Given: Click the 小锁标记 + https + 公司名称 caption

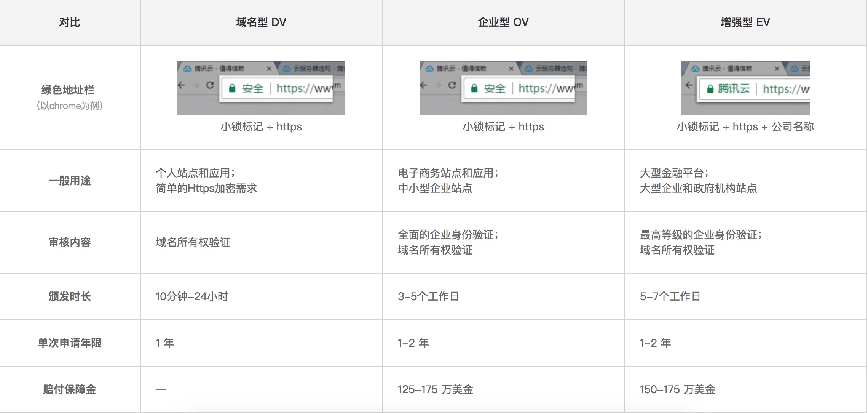Looking at the screenshot, I should 745,126.
